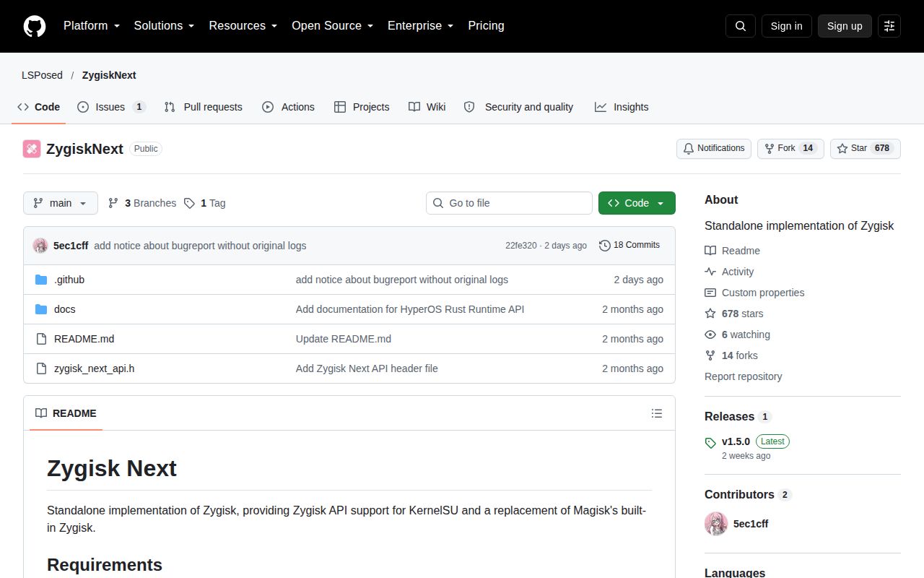924x578 pixels.
Task: Click the eye icon beside watching count
Action: click(710, 335)
